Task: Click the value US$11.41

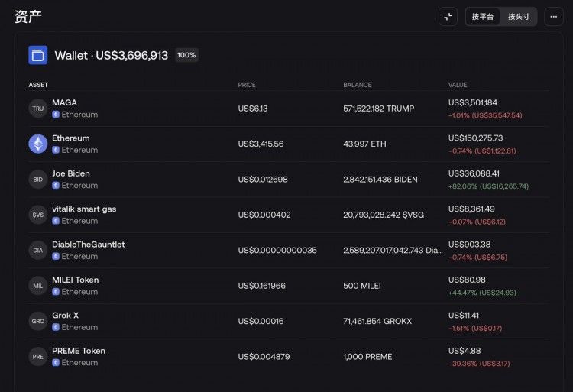Action: pyautogui.click(x=464, y=316)
